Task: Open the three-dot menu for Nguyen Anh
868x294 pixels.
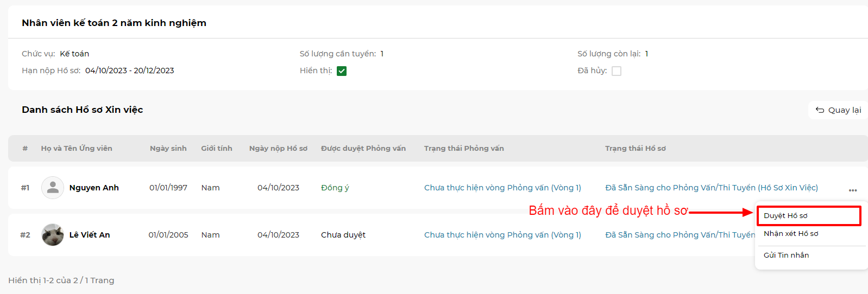Action: click(x=853, y=190)
